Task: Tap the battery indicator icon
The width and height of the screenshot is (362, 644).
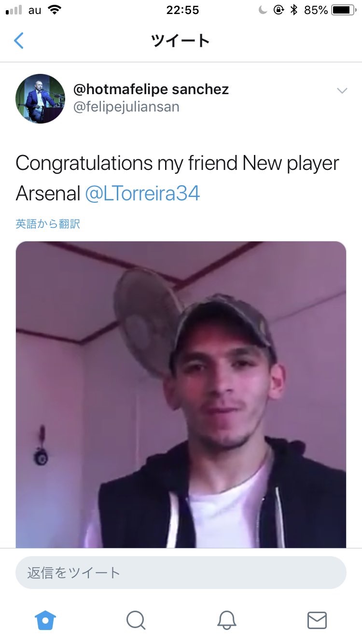Action: click(343, 10)
